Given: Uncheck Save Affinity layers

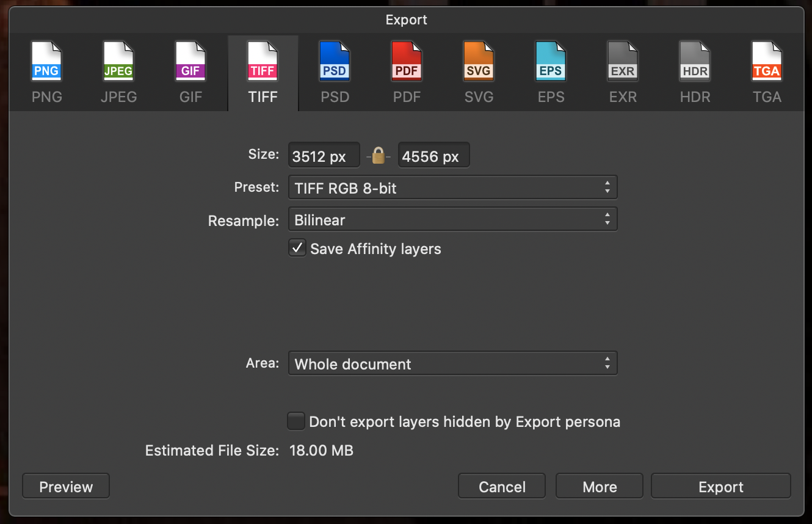Looking at the screenshot, I should (297, 249).
